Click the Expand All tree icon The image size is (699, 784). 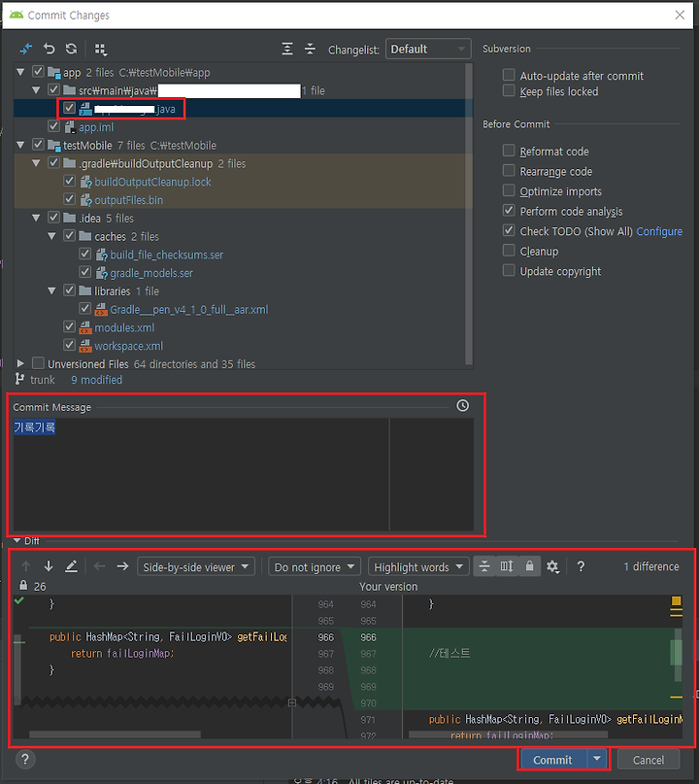(287, 49)
